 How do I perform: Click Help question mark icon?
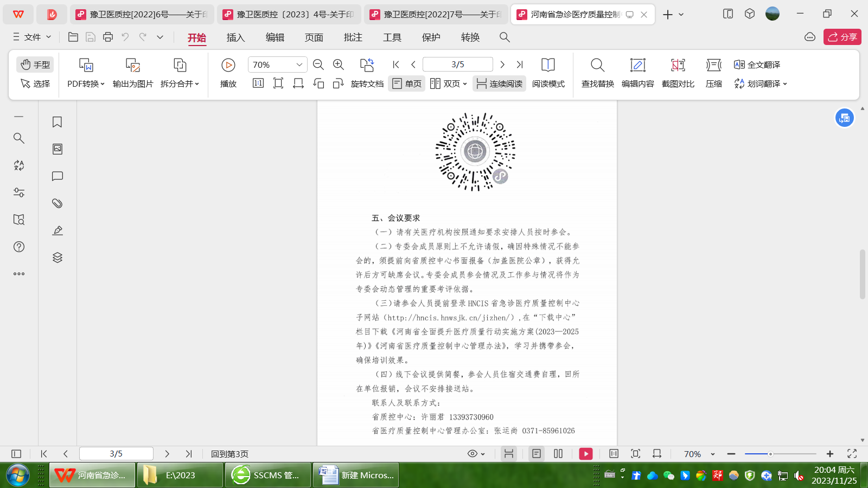19,247
